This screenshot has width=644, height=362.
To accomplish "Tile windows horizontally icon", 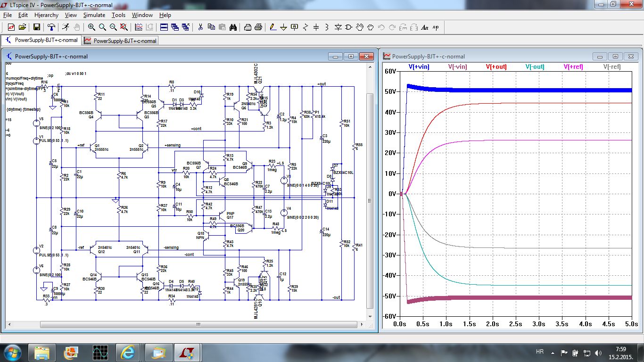I will (164, 27).
